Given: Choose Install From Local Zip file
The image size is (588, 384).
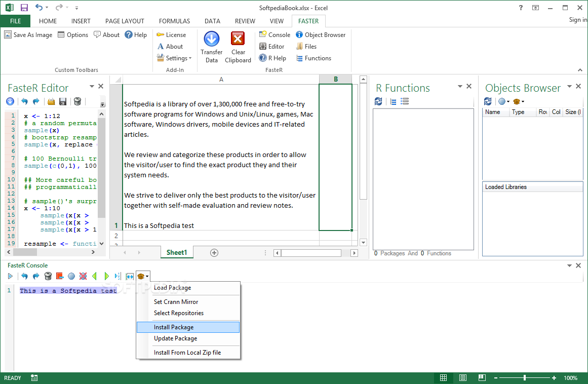Looking at the screenshot, I should pos(188,353).
